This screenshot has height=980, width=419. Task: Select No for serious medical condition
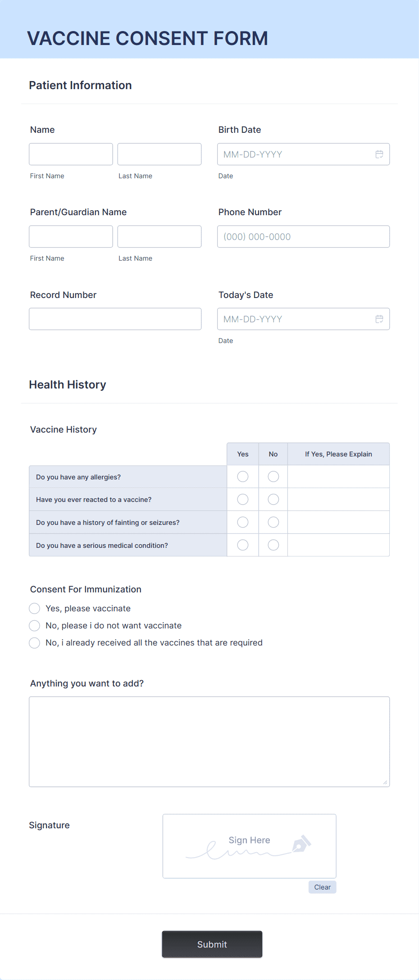pyautogui.click(x=273, y=545)
